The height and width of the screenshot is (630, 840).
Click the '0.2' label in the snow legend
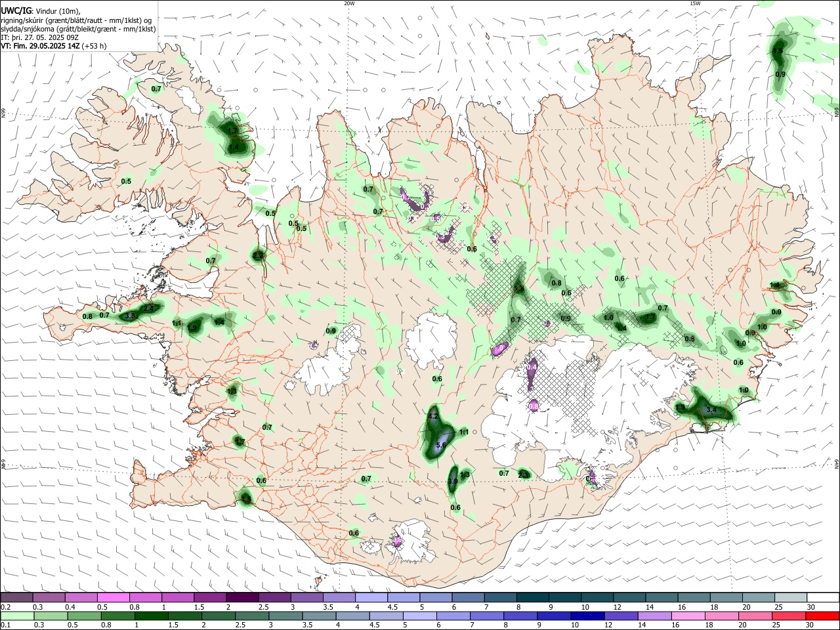point(5,607)
